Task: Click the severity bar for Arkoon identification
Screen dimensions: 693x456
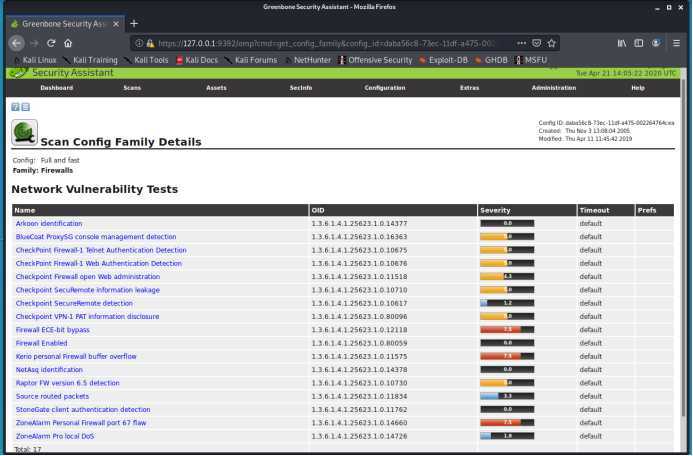Action: click(507, 224)
